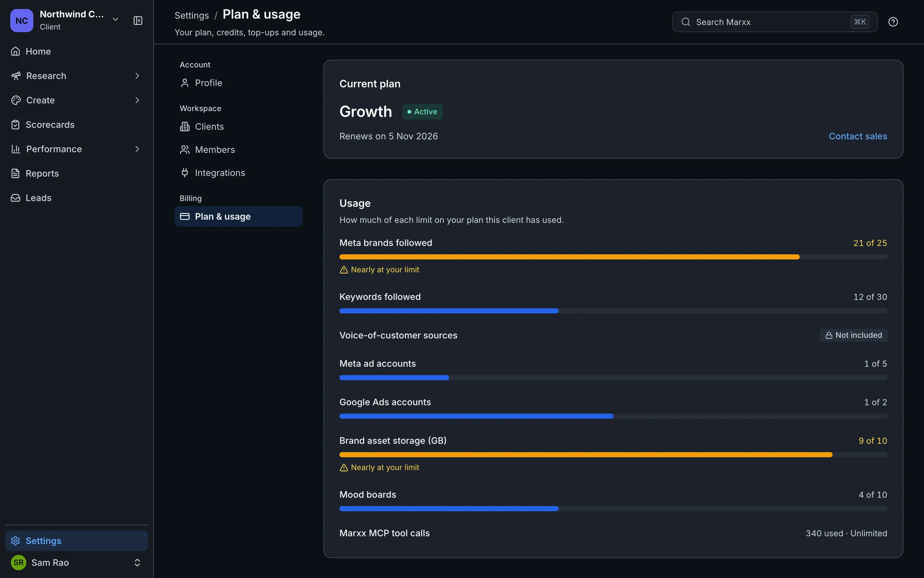Select Members in settings navigation
924x578 pixels.
(x=238, y=150)
